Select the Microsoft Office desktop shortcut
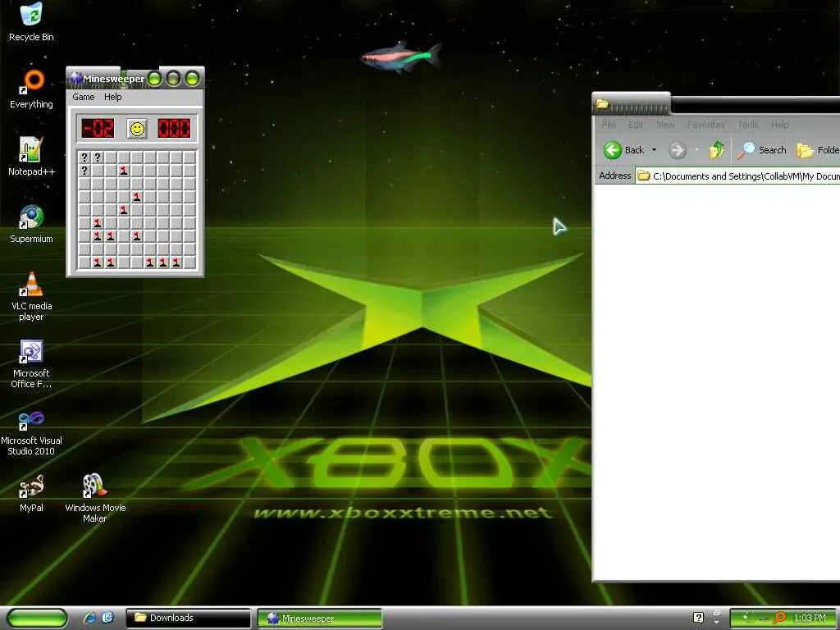 point(31,363)
